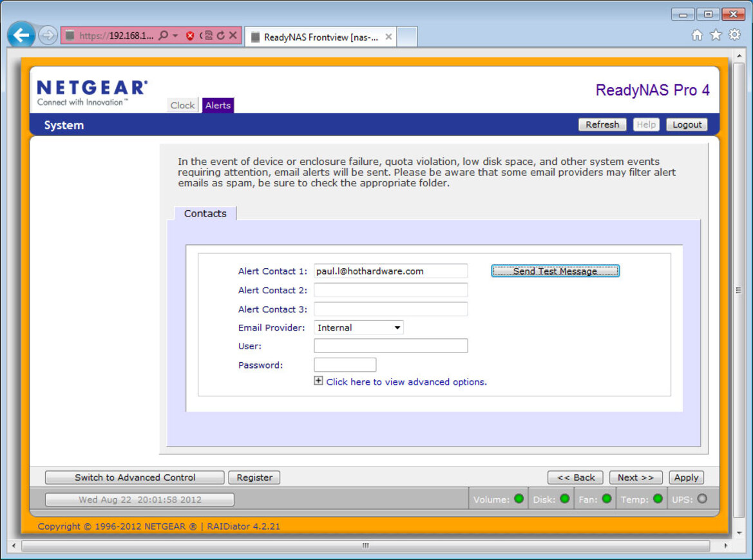Go to previous page with Back button
The height and width of the screenshot is (560, 753).
click(x=576, y=478)
